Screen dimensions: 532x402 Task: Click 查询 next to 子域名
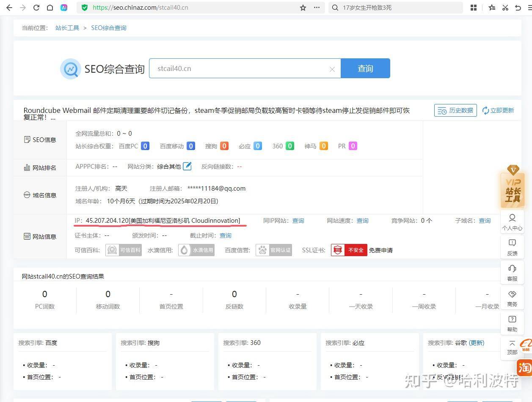(x=485, y=221)
